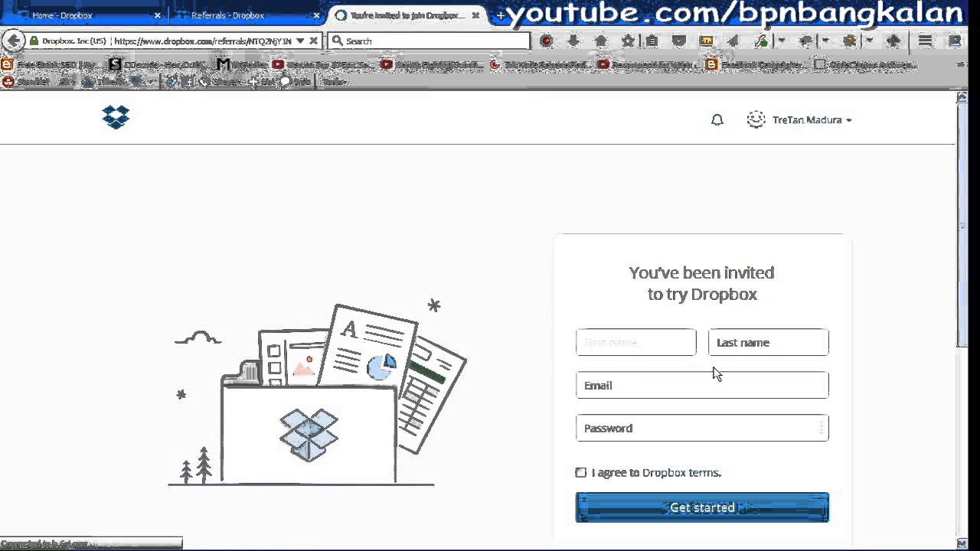This screenshot has width=980, height=551.
Task: Switch to the Home - Dropbox tab
Action: (x=84, y=15)
